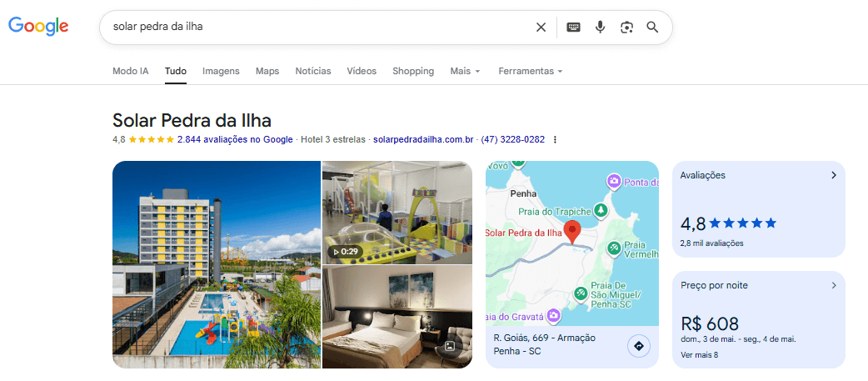This screenshot has height=381, width=868.
Task: Search by image with the camera icon
Action: tap(626, 28)
